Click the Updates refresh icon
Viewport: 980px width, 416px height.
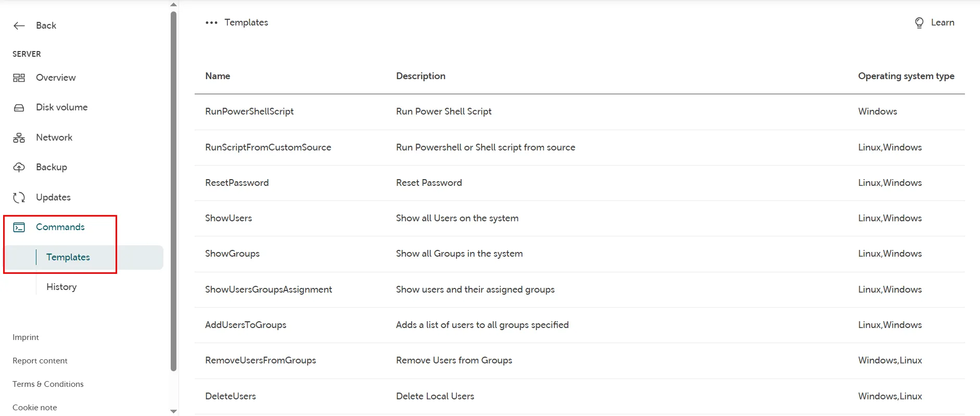[19, 197]
